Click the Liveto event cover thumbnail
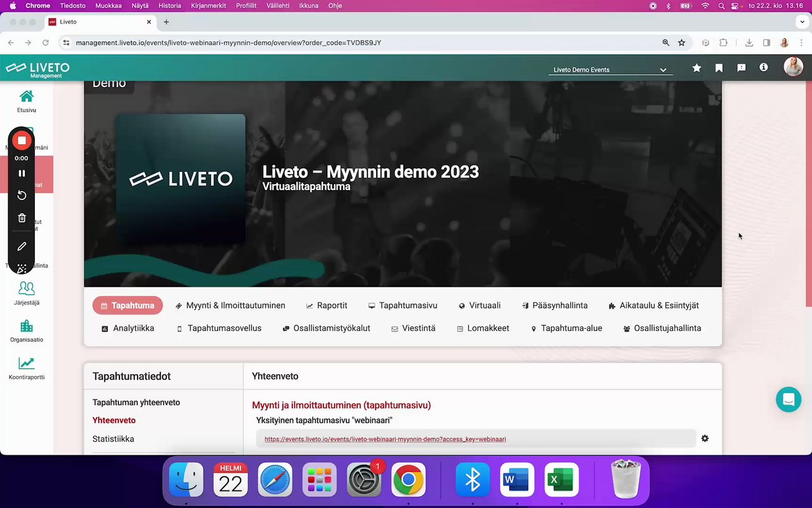Screen dimensions: 812x508 (180, 179)
